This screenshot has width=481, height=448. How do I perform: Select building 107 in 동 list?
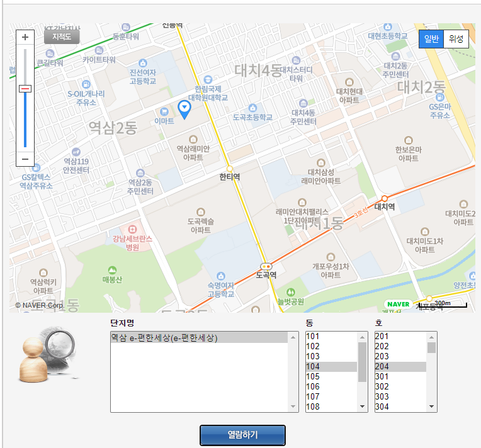[x=331, y=397]
